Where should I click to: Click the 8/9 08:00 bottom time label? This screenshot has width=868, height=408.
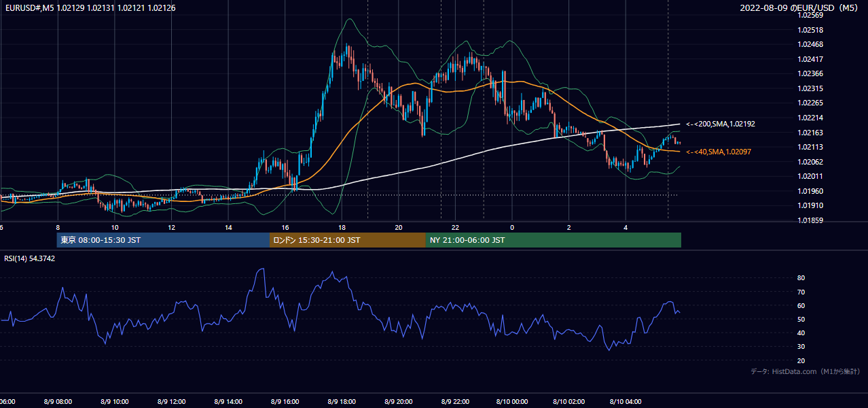(x=57, y=402)
